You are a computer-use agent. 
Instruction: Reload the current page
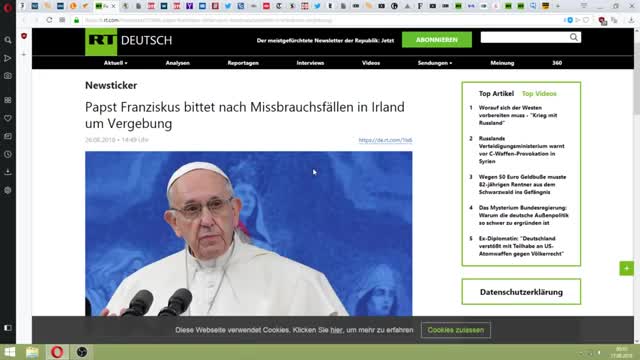point(49,20)
